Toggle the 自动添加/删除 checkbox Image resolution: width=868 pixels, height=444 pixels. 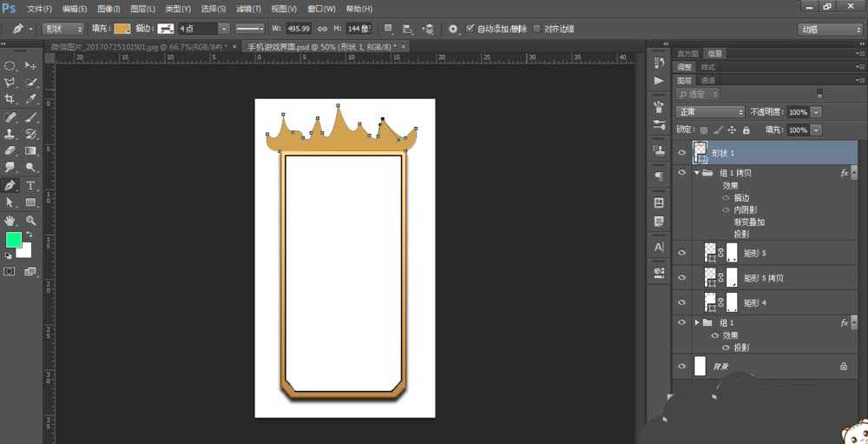[470, 29]
